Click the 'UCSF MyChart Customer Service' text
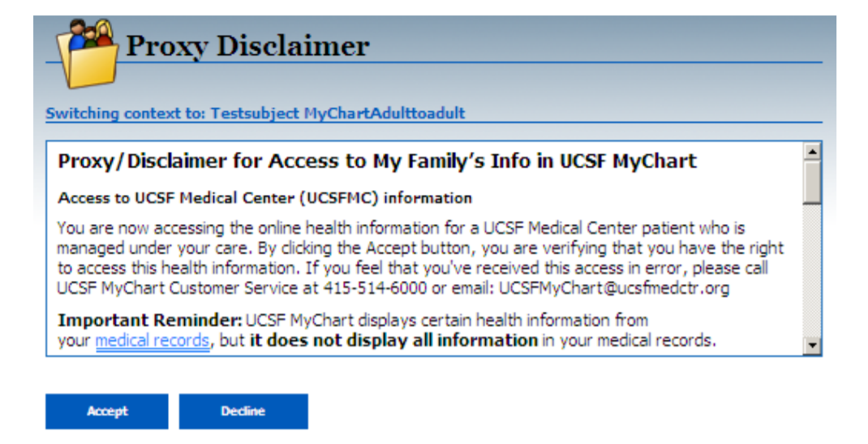The image size is (868, 444). point(177,288)
